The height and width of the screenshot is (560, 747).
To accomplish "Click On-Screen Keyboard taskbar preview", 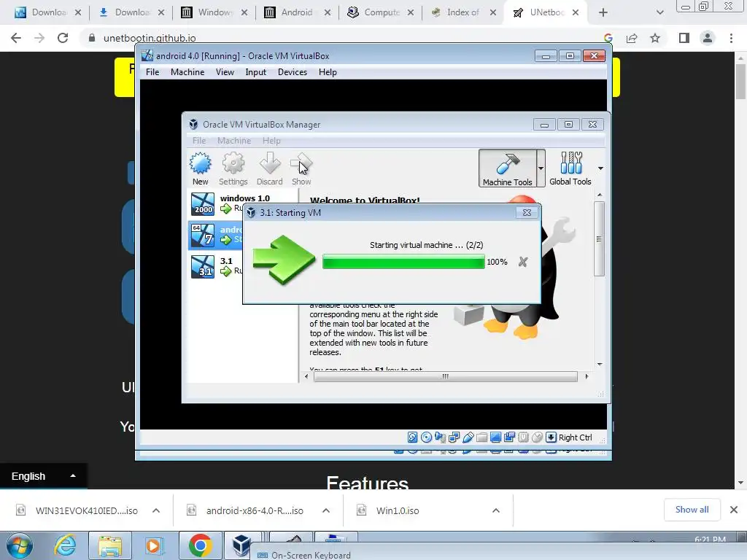I will pyautogui.click(x=309, y=555).
